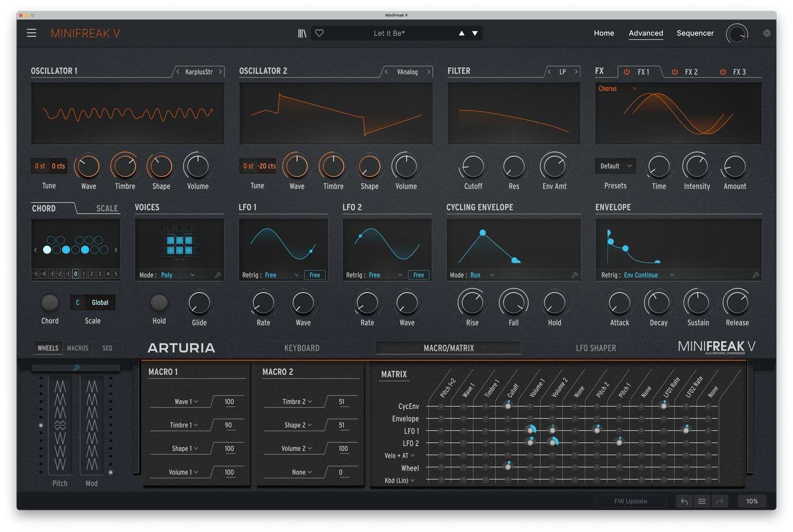Select previous Oscillator 1 type arrow

(178, 72)
